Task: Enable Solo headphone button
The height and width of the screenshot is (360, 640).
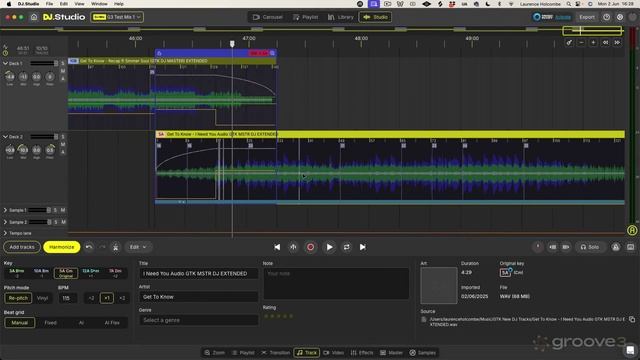Action: 589,247
